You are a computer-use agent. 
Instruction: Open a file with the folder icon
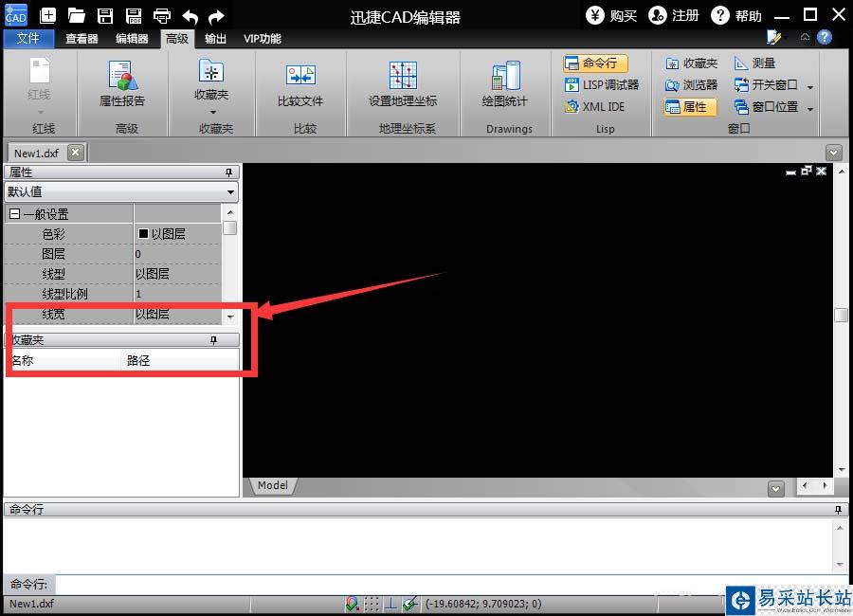(x=76, y=15)
